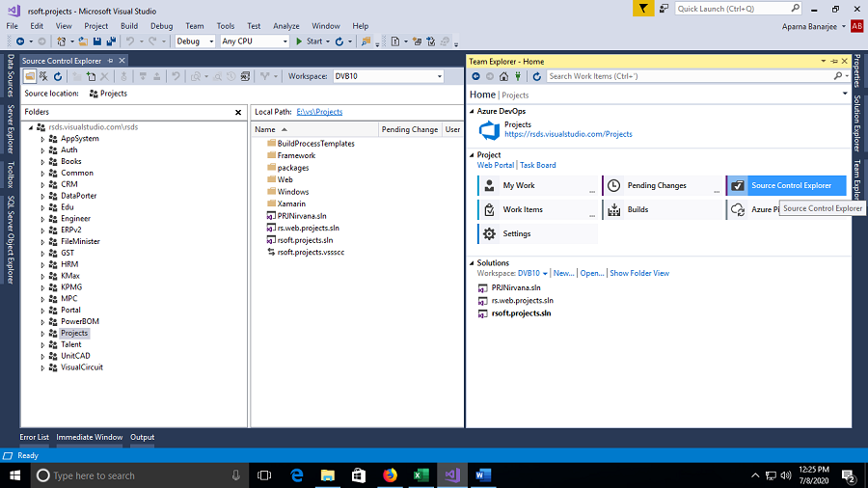The width and height of the screenshot is (868, 488).
Task: Select the VisualCircuit team project
Action: pyautogui.click(x=82, y=367)
